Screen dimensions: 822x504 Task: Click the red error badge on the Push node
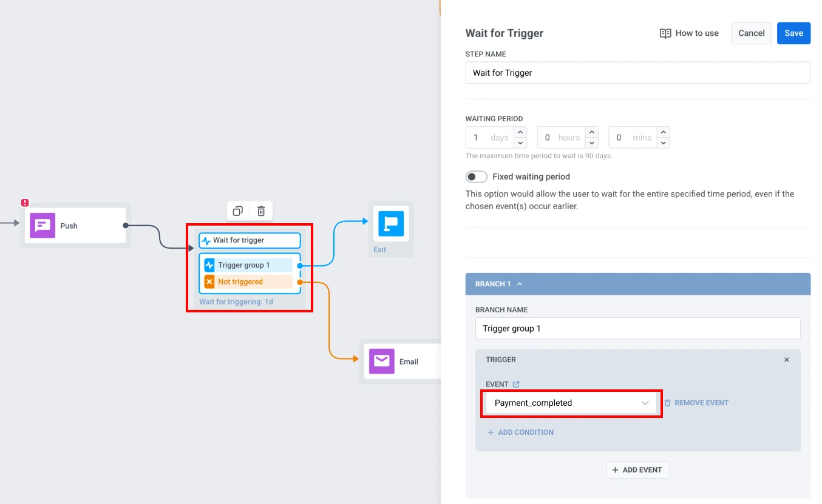point(25,203)
